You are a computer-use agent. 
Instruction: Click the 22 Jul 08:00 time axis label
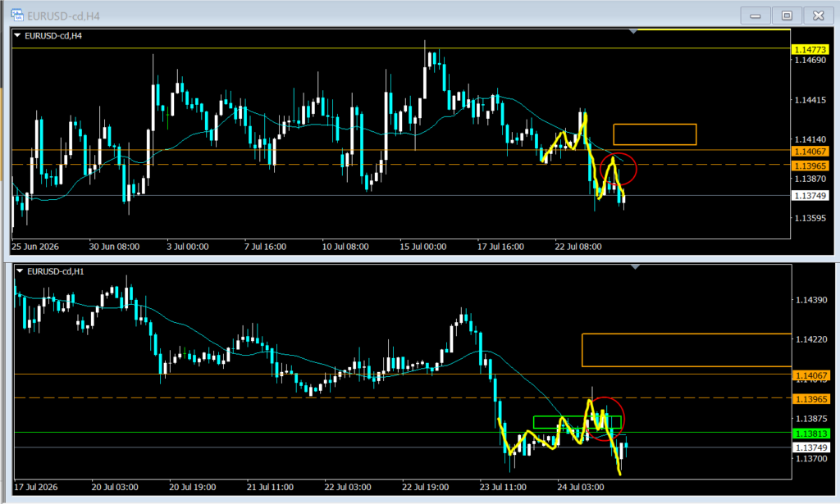coord(578,247)
